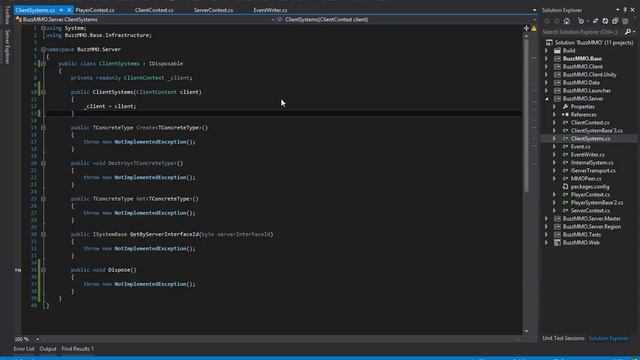640x360 pixels.
Task: Collapse the Dispose() method outline
Action: pyautogui.click(x=43, y=270)
